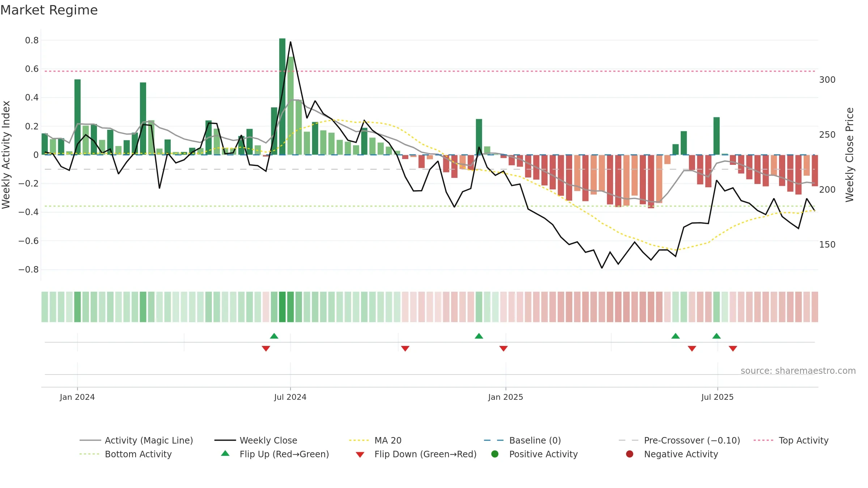The height and width of the screenshot is (488, 868).
Task: Click the Jan 2025 x-axis label
Action: point(505,397)
